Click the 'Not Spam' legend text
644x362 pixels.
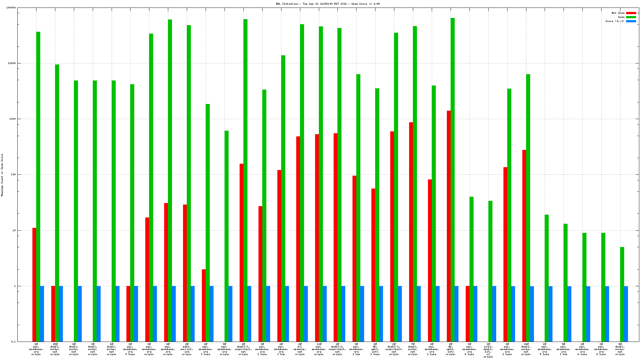coord(618,13)
